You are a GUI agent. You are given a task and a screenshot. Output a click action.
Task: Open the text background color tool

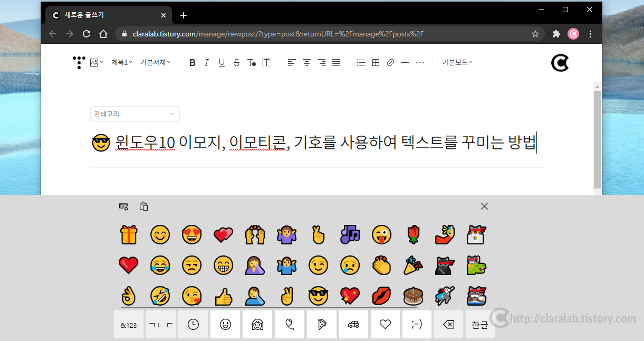pyautogui.click(x=267, y=63)
